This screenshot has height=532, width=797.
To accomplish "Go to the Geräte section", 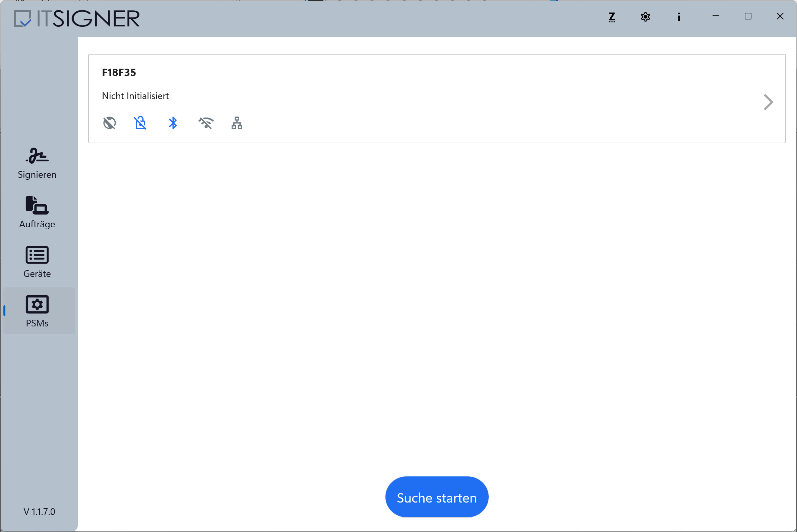I will 37,262.
